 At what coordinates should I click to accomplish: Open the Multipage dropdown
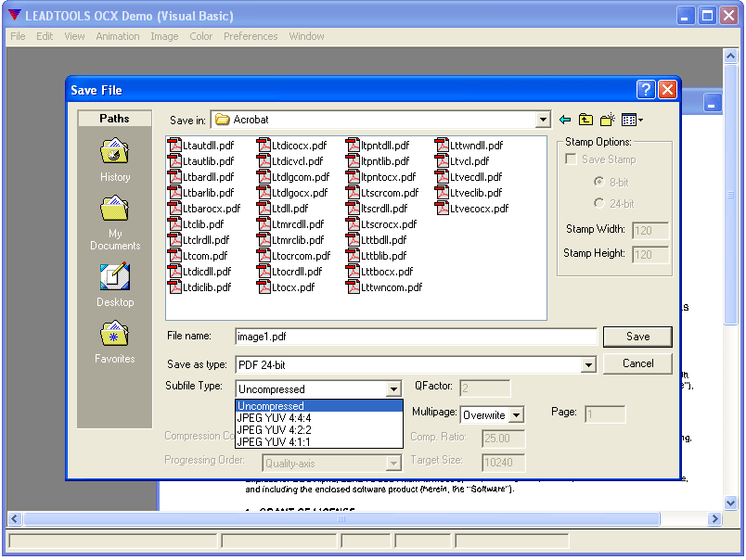click(x=516, y=414)
